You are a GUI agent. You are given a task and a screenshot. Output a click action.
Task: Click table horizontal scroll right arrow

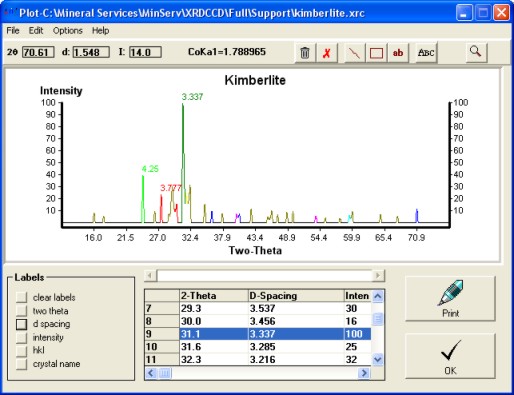point(364,373)
